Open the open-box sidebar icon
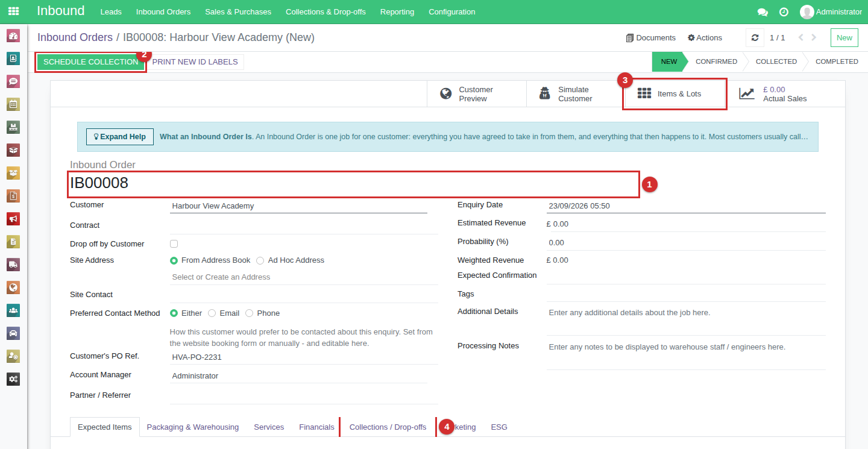The image size is (868, 449). click(13, 173)
